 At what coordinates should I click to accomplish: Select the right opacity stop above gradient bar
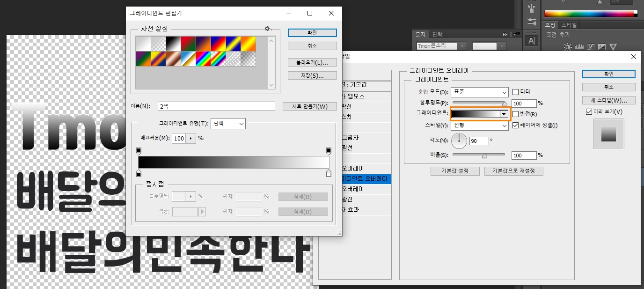[329, 151]
